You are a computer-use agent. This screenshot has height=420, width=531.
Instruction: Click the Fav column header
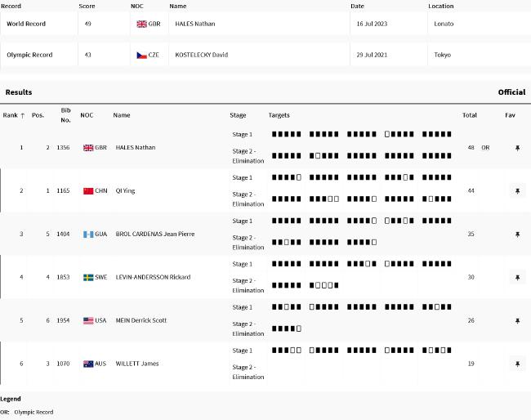tap(510, 115)
